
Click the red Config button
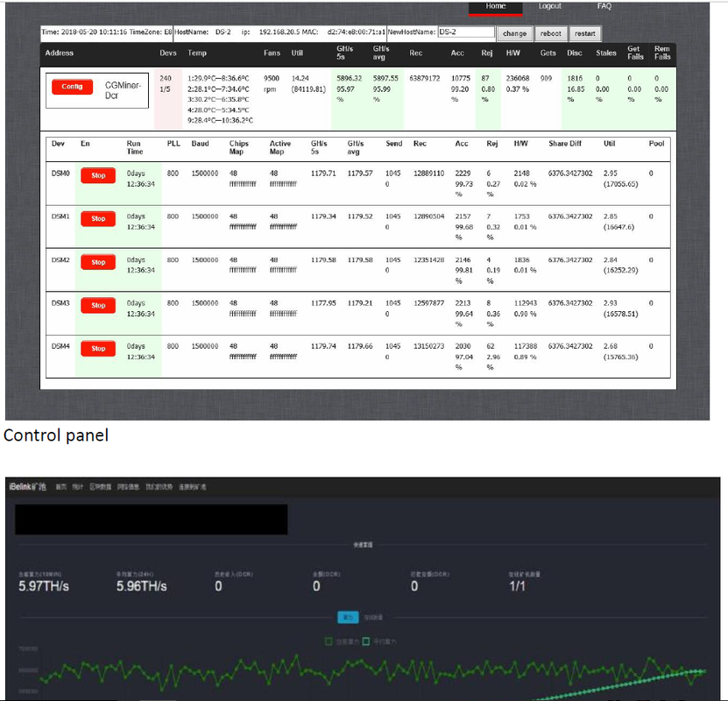pyautogui.click(x=72, y=87)
